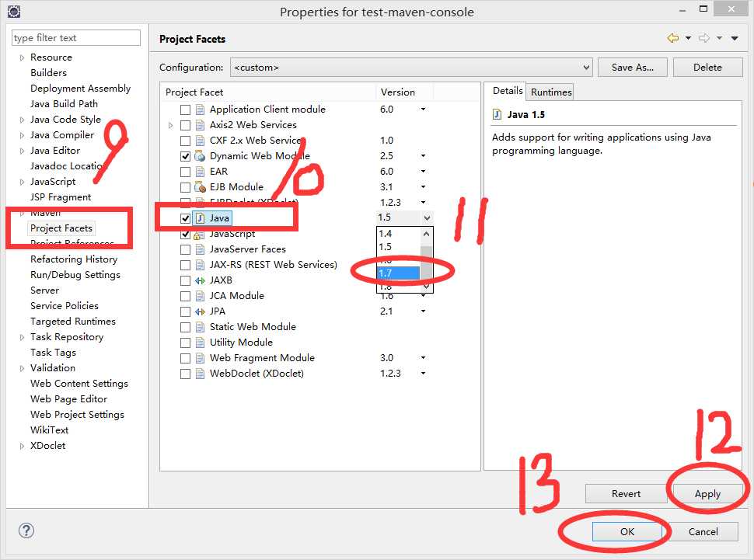This screenshot has width=754, height=560.
Task: Click the version list scroll down arrow
Action: 426,286
